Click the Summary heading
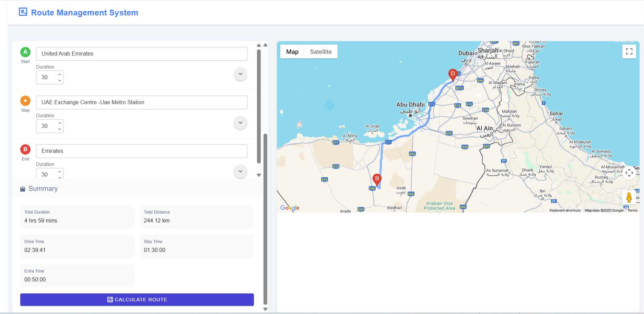Screen dimensions: 644x314 point(43,189)
